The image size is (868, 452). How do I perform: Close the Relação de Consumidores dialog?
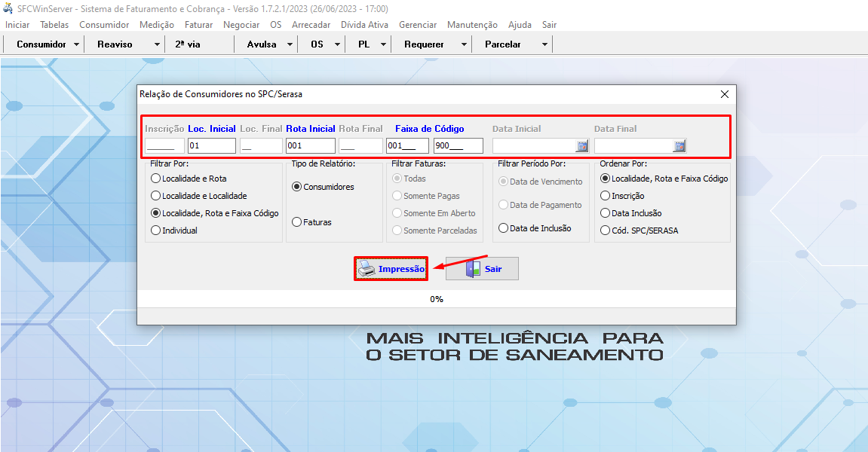724,94
